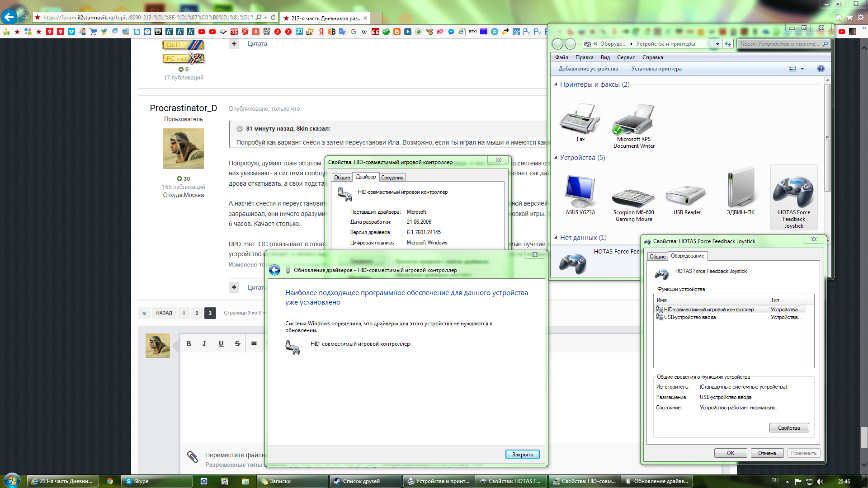This screenshot has height=488, width=868.
Task: Open the help icon in Devices window
Action: pyautogui.click(x=821, y=69)
